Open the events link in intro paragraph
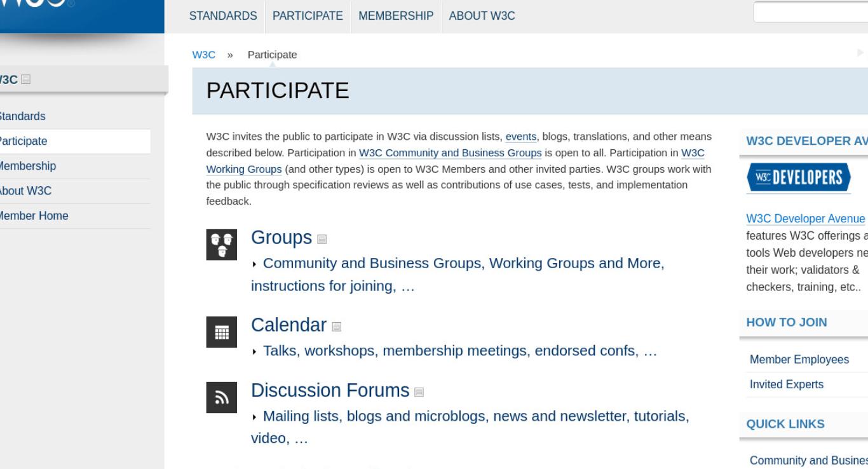The width and height of the screenshot is (868, 469). (x=521, y=136)
